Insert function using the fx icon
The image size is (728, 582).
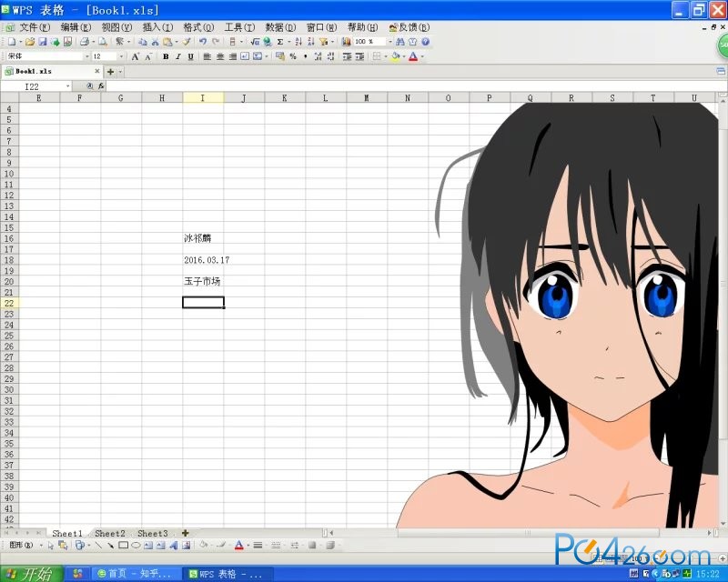[x=101, y=85]
